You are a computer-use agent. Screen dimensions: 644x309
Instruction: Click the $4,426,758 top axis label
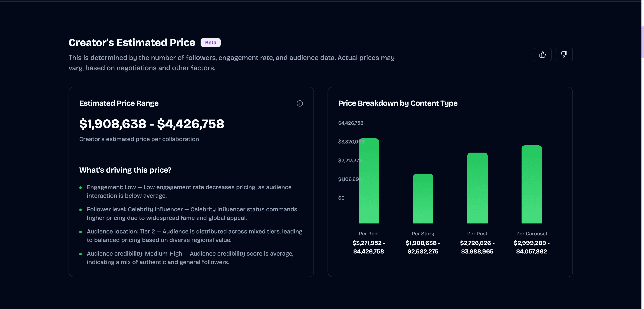coord(351,123)
